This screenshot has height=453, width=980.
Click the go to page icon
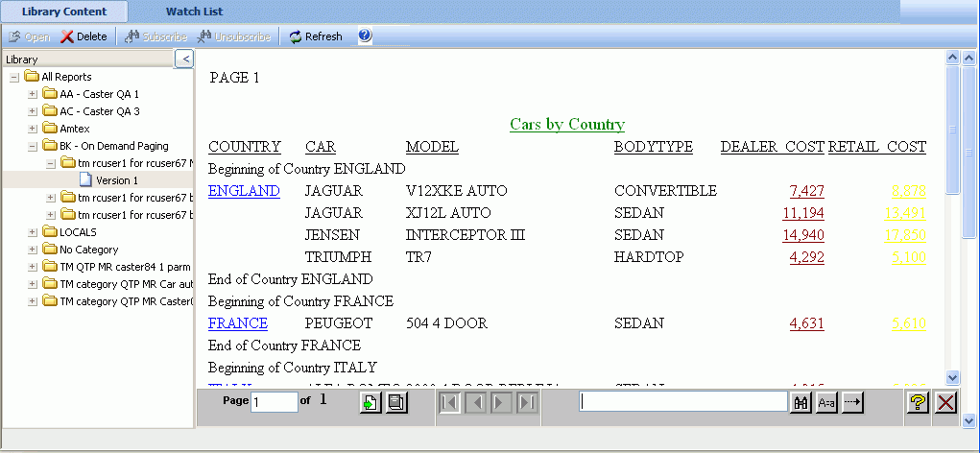point(370,403)
